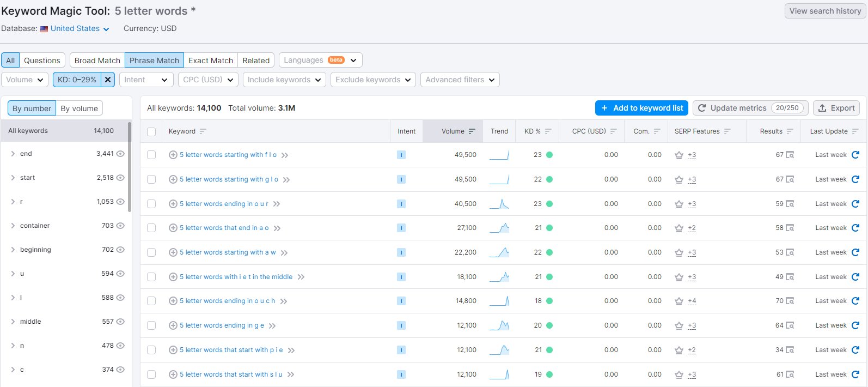Select 'All keywords' group row
This screenshot has height=387, width=868.
pyautogui.click(x=64, y=131)
